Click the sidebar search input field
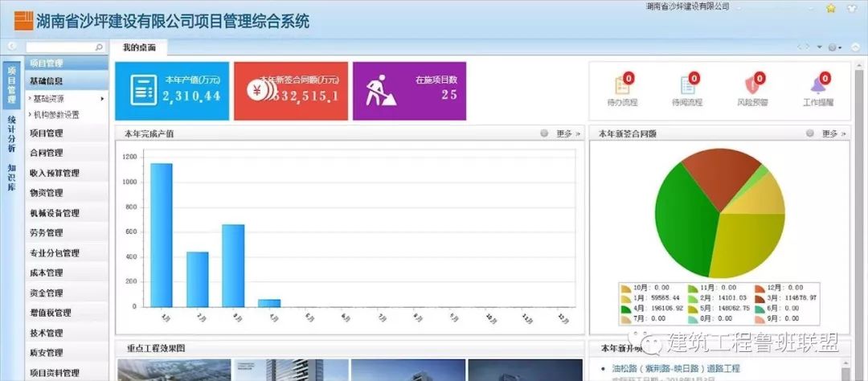 point(60,47)
